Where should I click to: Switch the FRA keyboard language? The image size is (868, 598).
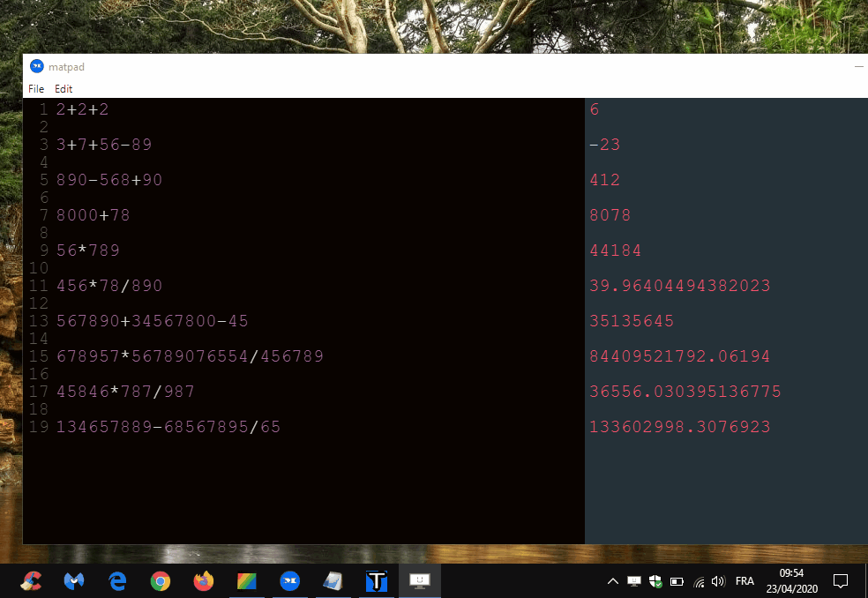pos(745,581)
